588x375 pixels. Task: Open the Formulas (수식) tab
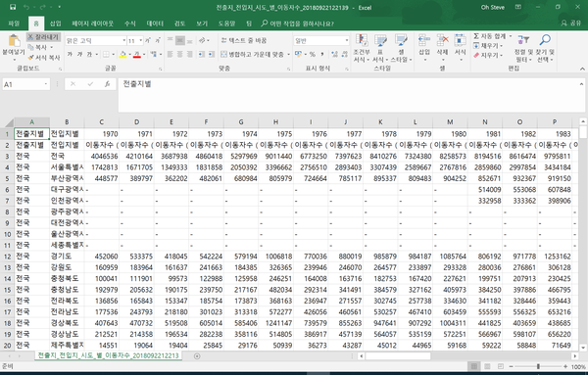click(x=129, y=23)
